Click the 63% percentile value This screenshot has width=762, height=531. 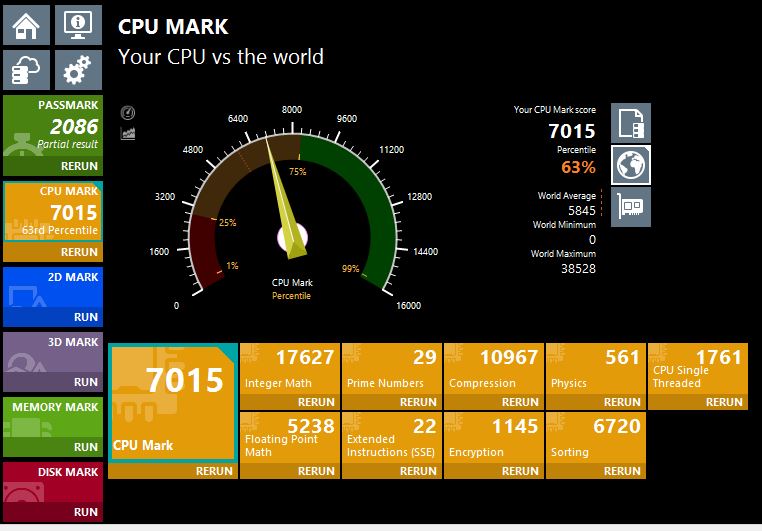[x=578, y=168]
